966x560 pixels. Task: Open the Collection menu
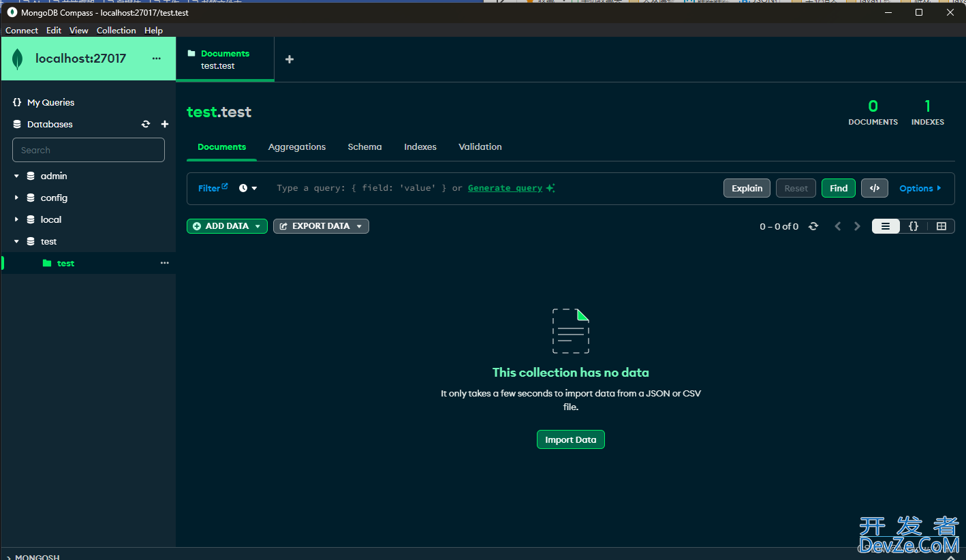[116, 30]
